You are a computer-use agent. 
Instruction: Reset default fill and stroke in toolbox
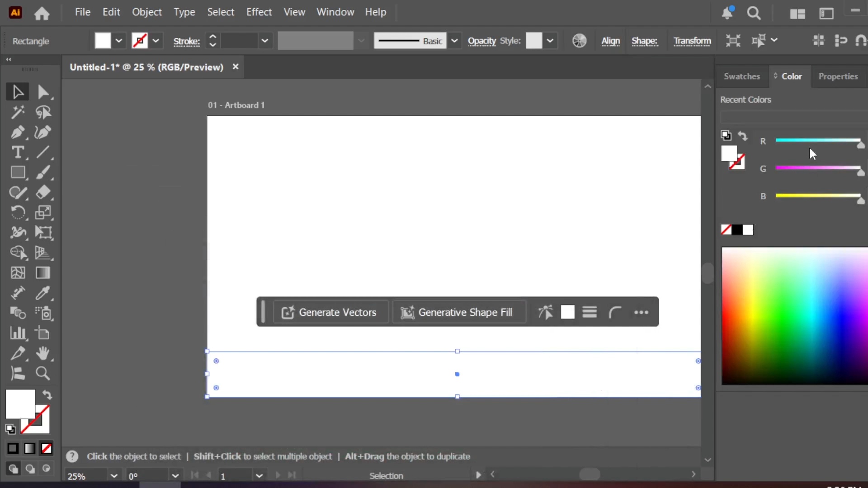click(10, 429)
